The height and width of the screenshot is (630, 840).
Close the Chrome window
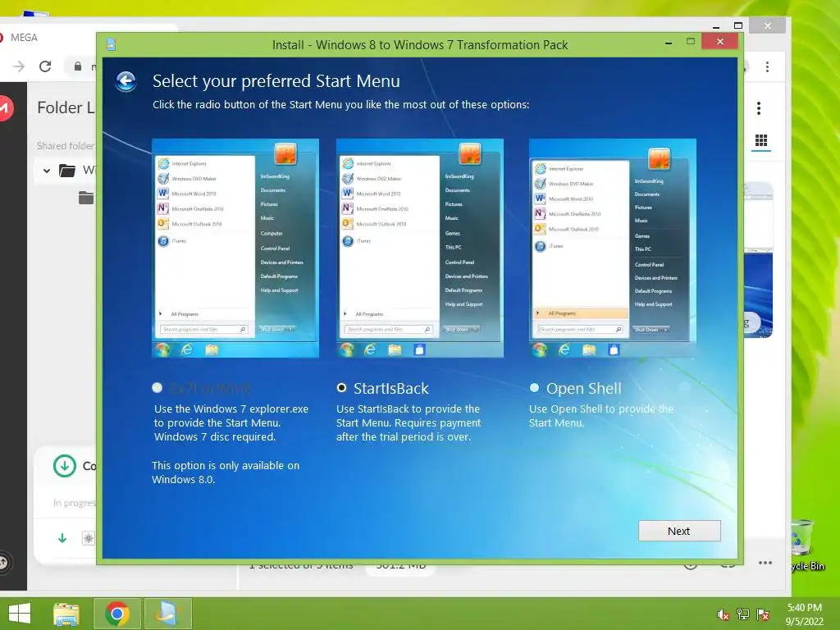coord(768,25)
